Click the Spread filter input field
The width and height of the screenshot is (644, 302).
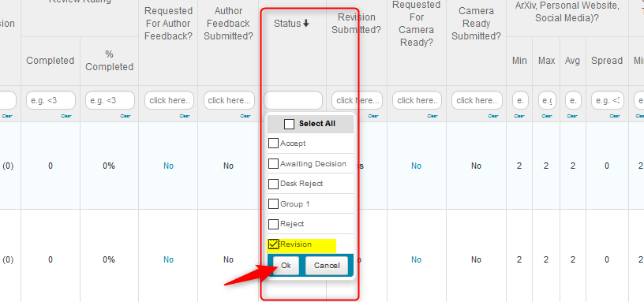[x=608, y=100]
